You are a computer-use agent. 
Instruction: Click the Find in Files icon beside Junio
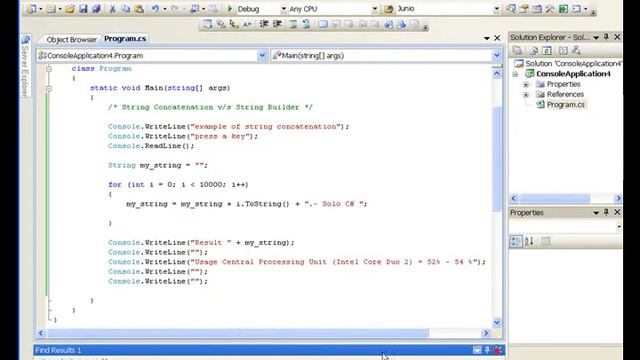click(389, 9)
